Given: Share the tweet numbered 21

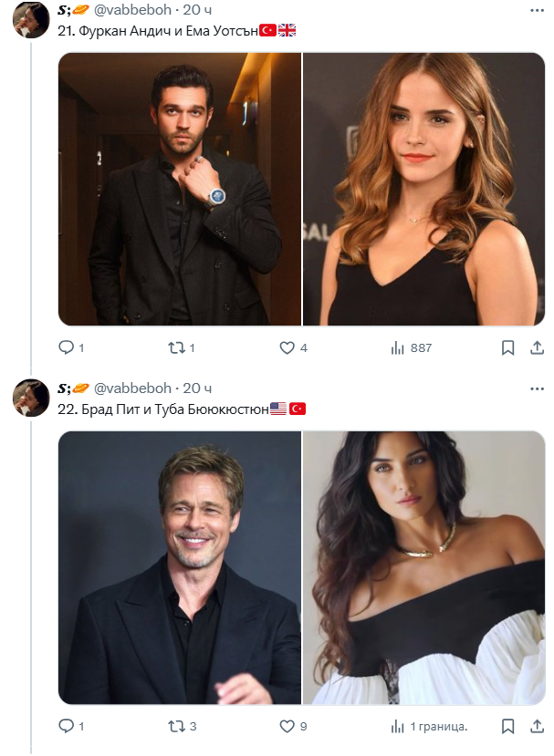Looking at the screenshot, I should pos(537,347).
